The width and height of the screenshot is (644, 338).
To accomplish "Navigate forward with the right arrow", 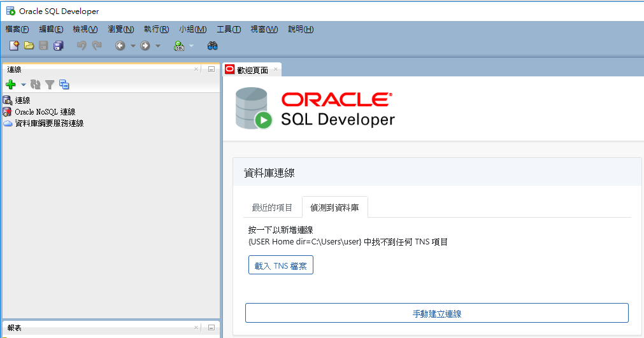I will [x=145, y=46].
